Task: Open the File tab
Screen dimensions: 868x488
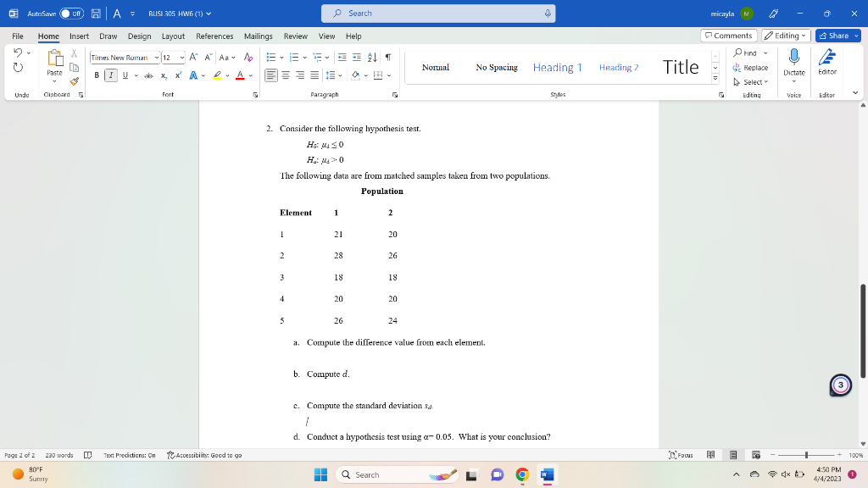Action: point(18,36)
